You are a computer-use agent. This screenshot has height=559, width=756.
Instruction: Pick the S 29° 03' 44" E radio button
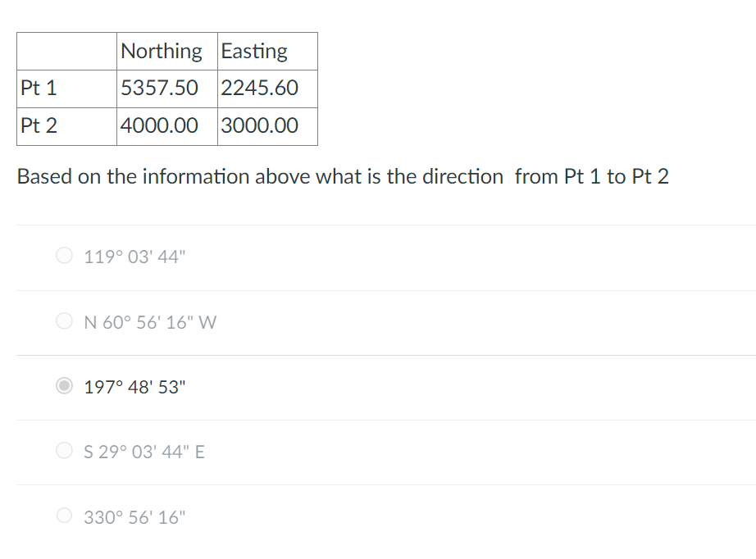coord(64,451)
